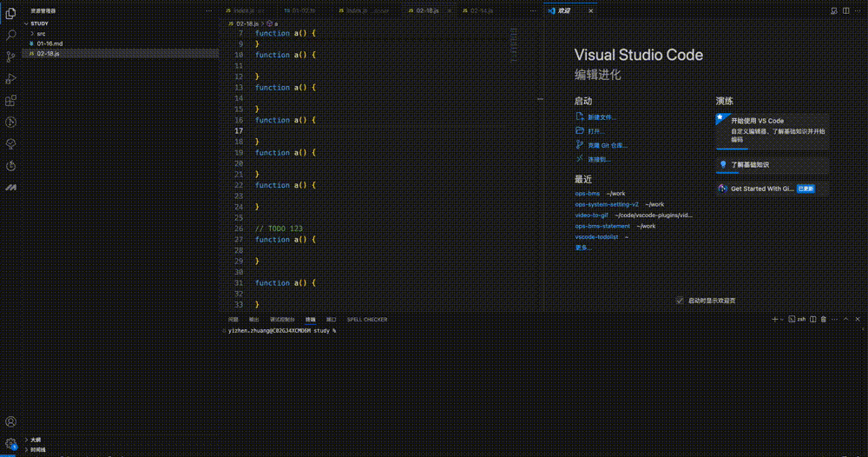The image size is (868, 457).
Task: Switch to the Ports (端口) panel tab
Action: pos(331,320)
